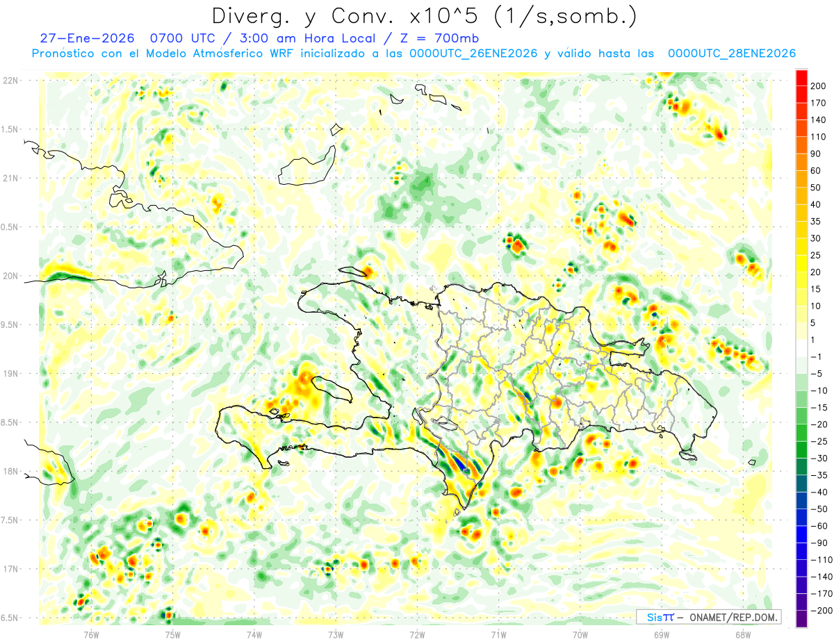This screenshot has height=644, width=834.
Task: Click the '18N' latitude axis label
Action: pos(10,471)
